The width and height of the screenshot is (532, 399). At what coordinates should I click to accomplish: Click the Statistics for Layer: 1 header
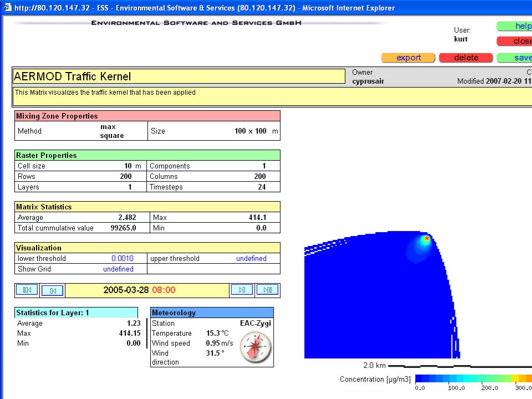(76, 313)
